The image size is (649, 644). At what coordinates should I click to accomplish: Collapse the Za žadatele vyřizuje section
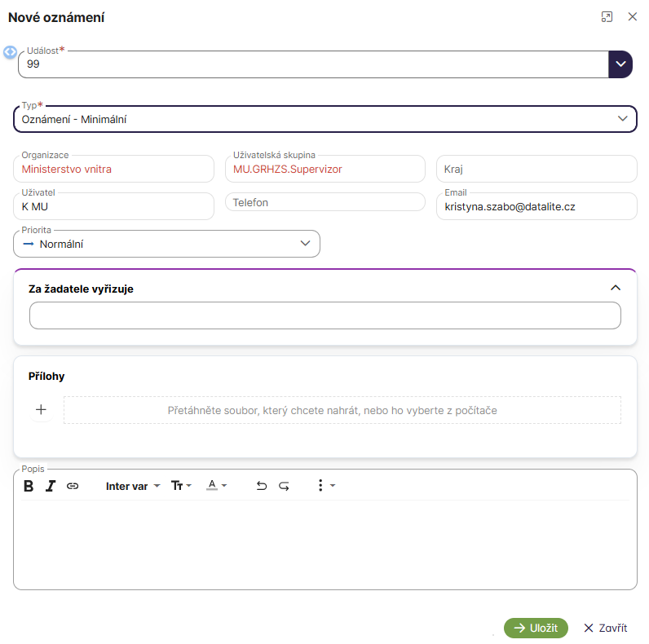pos(616,288)
